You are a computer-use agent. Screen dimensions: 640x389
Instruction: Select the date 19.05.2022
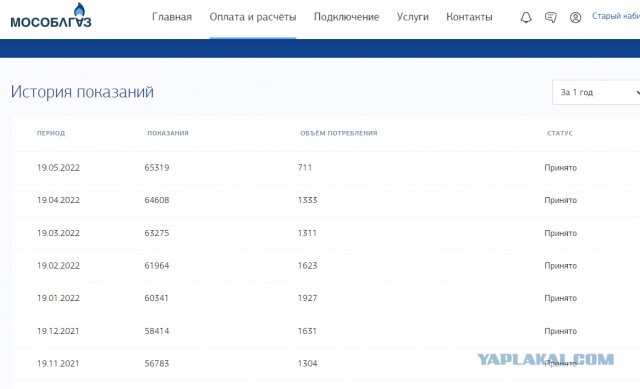click(x=58, y=168)
